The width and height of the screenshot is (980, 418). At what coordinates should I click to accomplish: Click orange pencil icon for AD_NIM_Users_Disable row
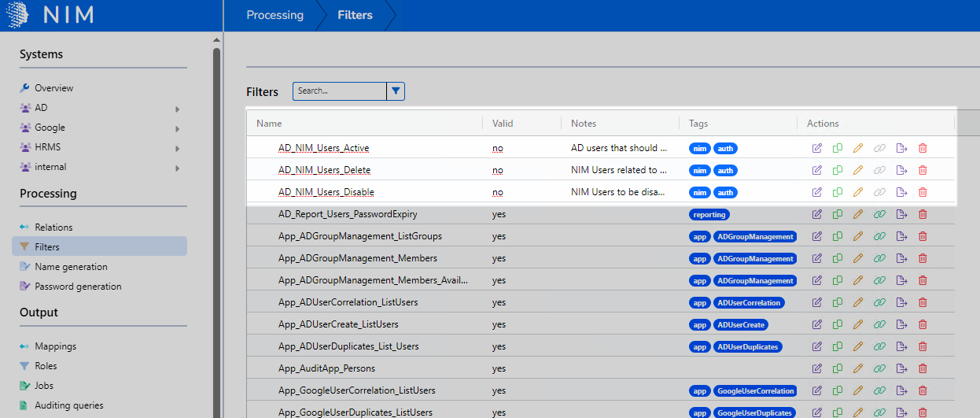[x=858, y=192]
